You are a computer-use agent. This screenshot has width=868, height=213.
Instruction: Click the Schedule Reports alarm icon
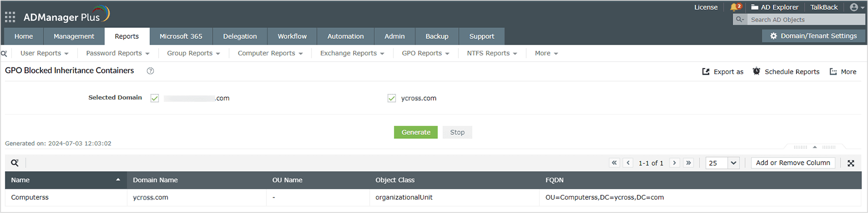point(757,72)
